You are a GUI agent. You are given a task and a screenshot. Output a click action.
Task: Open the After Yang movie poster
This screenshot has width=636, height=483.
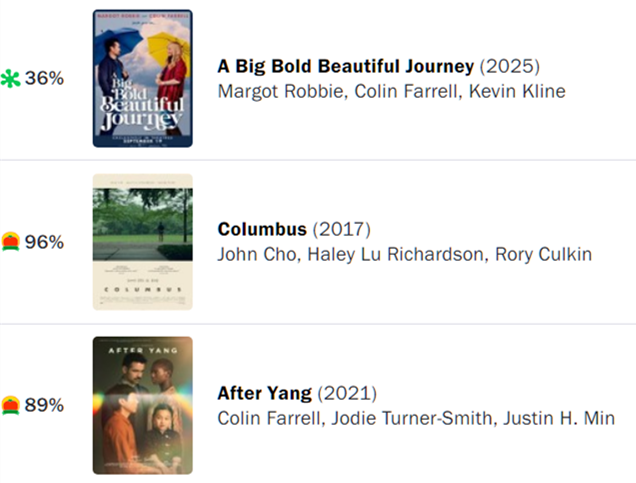click(142, 405)
